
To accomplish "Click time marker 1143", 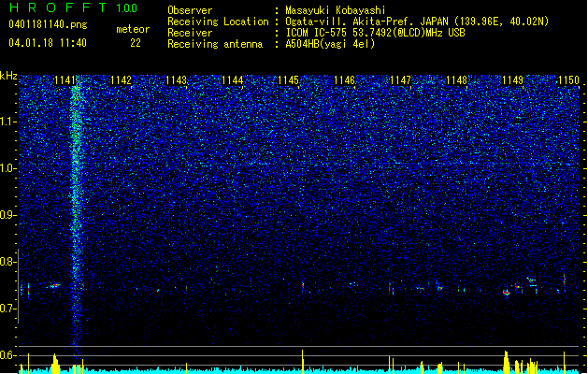I will point(177,80).
